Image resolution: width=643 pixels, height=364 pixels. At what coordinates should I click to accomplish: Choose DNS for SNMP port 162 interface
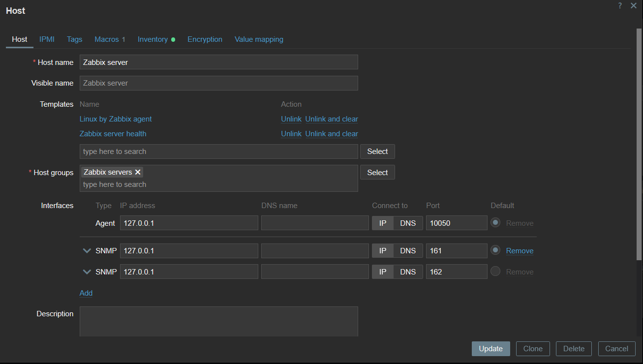(408, 272)
